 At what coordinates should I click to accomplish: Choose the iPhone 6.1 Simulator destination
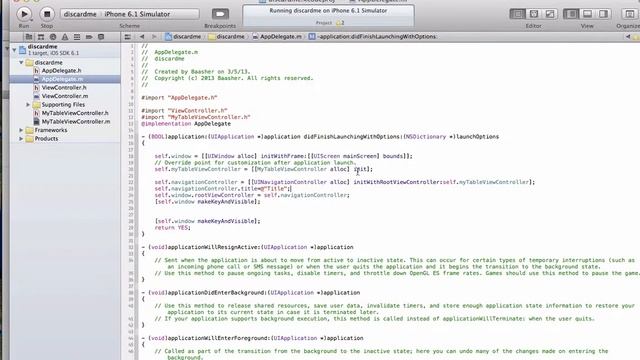tap(137, 14)
